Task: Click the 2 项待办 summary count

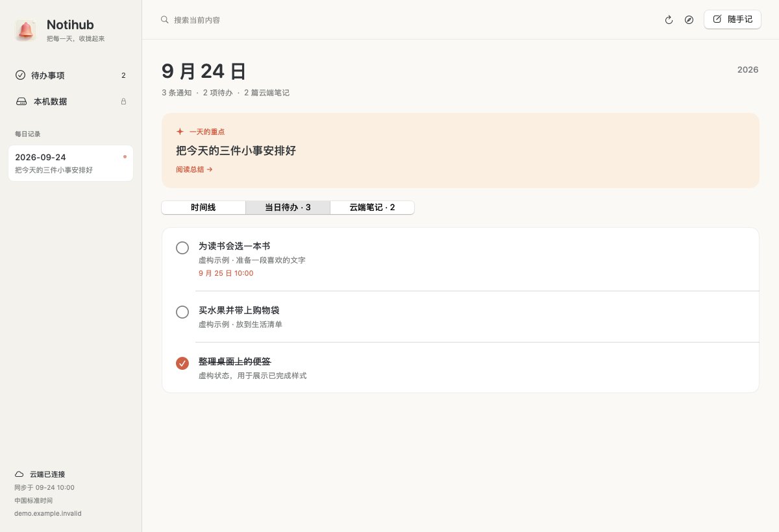Action: [x=217, y=93]
